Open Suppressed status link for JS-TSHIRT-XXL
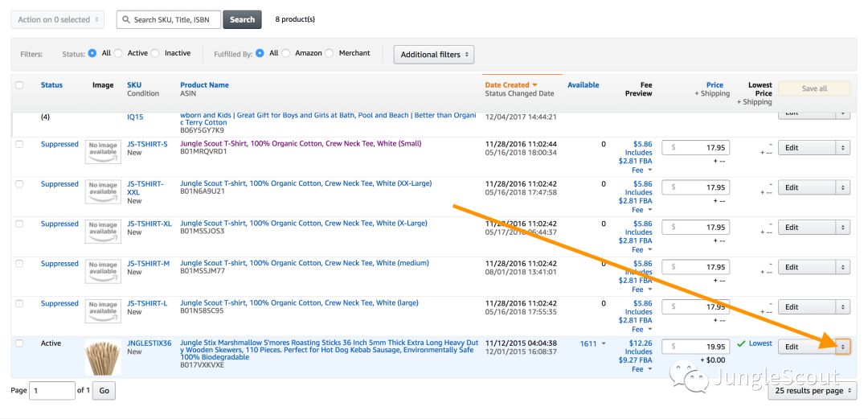Image resolution: width=868 pixels, height=419 pixels. (59, 184)
